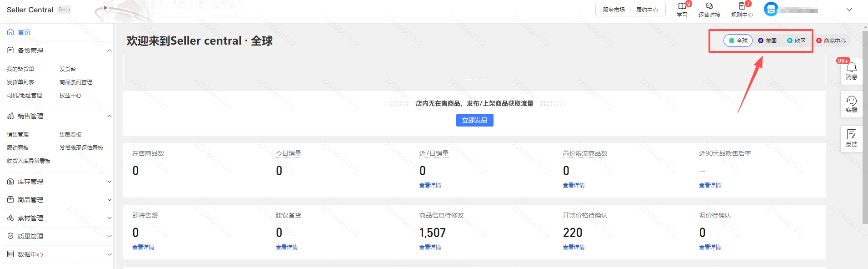Click the 商品管理 box icon
This screenshot has height=269, width=868.
click(x=10, y=199)
